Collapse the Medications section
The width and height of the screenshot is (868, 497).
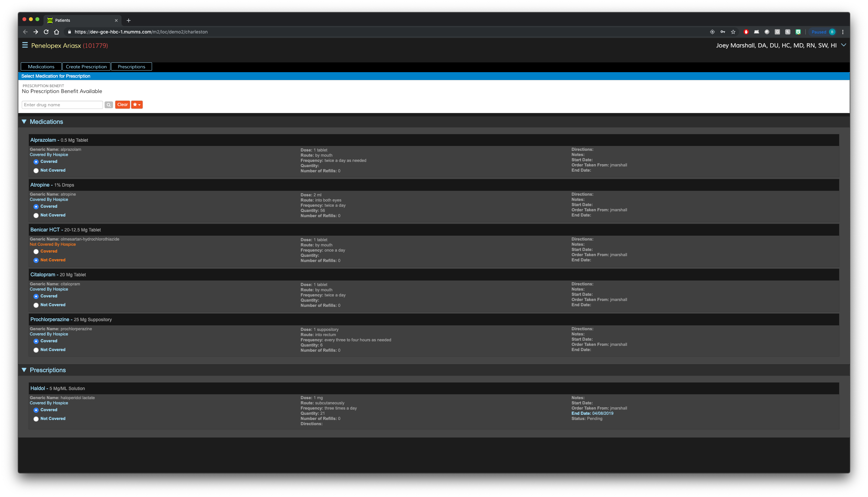click(24, 122)
